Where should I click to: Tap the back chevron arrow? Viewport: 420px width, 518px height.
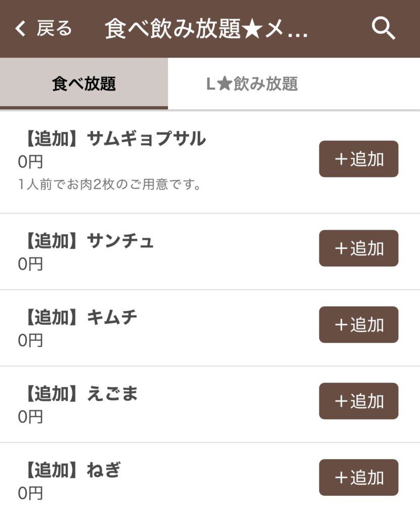tap(20, 29)
